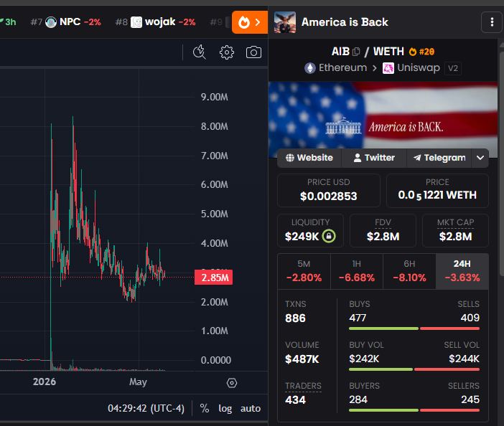
Task: Click the 9.00M price axis label
Action: click(x=215, y=97)
